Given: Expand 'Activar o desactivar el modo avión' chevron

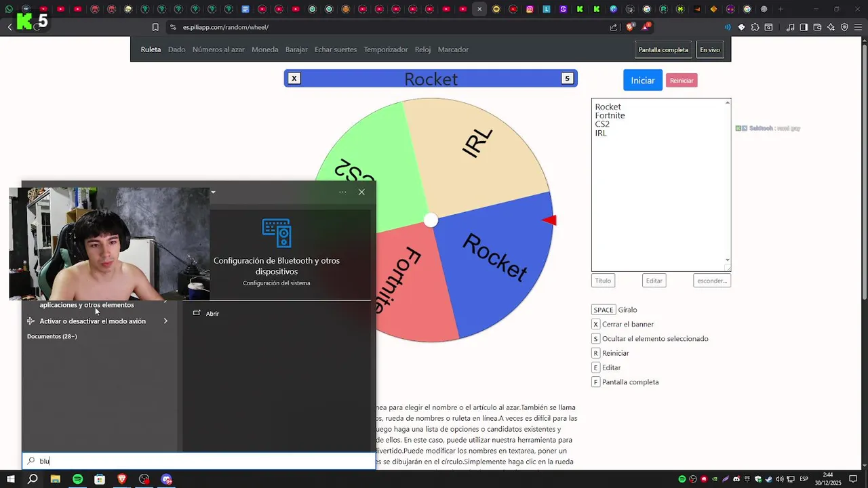Looking at the screenshot, I should (x=165, y=321).
